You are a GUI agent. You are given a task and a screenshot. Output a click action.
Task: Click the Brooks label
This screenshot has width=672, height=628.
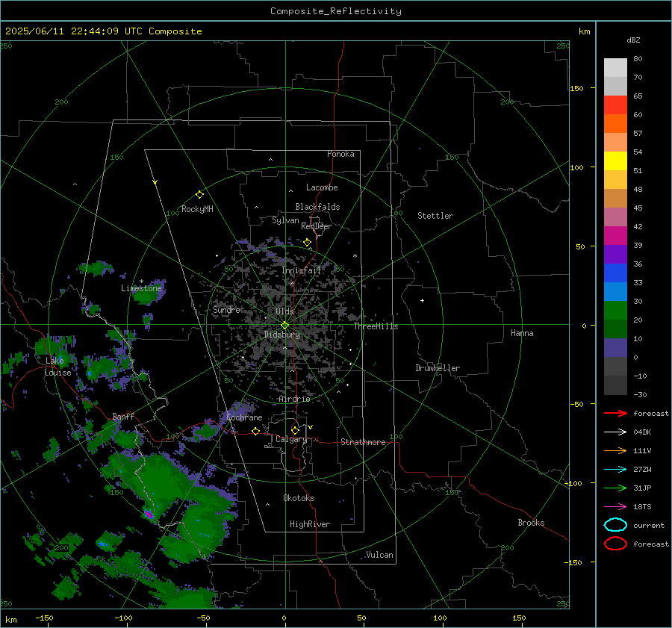[531, 523]
